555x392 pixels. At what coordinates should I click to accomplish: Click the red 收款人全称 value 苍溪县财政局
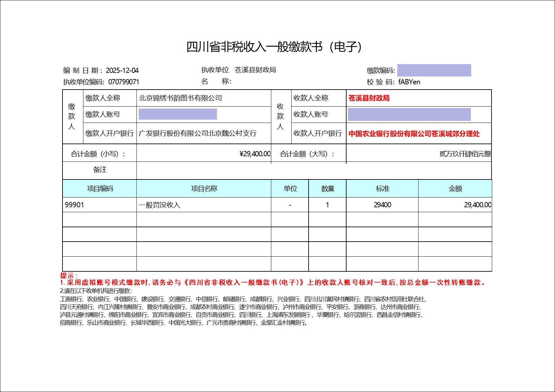[369, 98]
